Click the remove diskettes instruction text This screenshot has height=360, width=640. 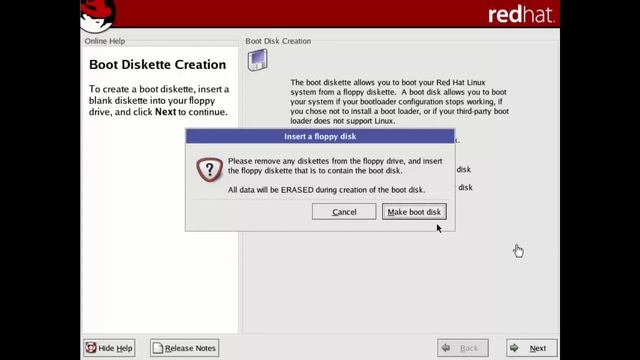coord(335,166)
